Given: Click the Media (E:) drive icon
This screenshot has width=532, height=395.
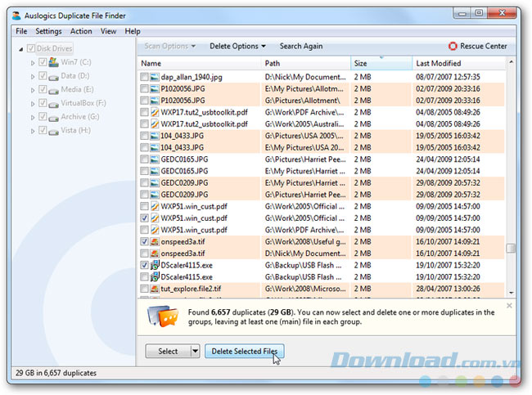Looking at the screenshot, I should coord(53,92).
